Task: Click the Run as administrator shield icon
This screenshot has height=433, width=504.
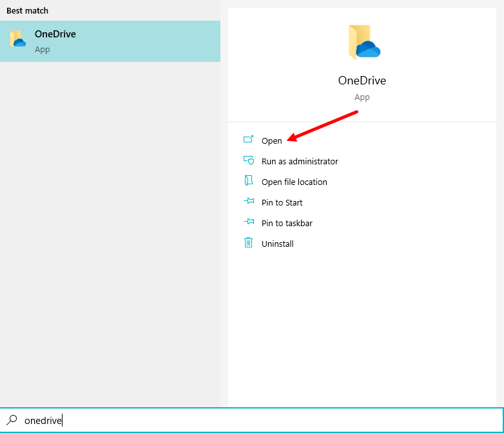Action: 249,160
